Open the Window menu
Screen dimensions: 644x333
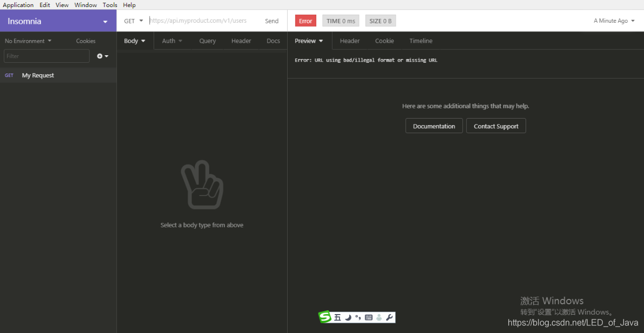(x=85, y=5)
